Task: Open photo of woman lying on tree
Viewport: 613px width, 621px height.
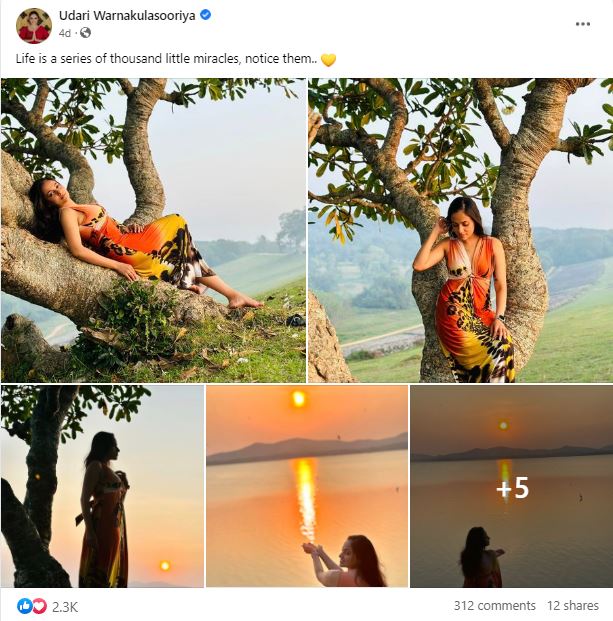Action: [153, 230]
